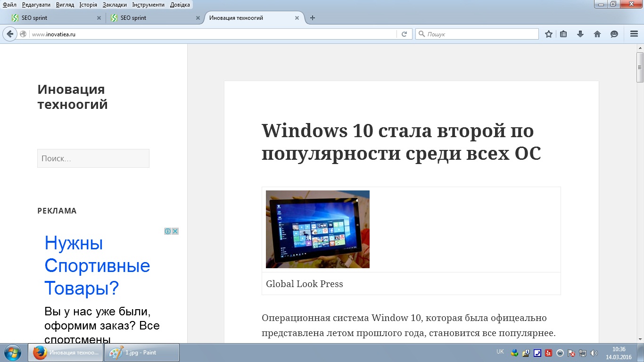Viewport: 644px width, 362px height.
Task: Close the second SEO sprint tab
Action: [198, 18]
